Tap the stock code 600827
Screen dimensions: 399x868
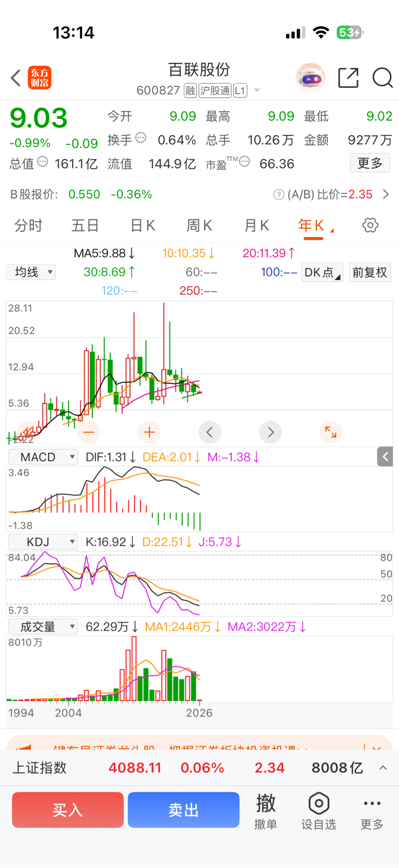[158, 90]
